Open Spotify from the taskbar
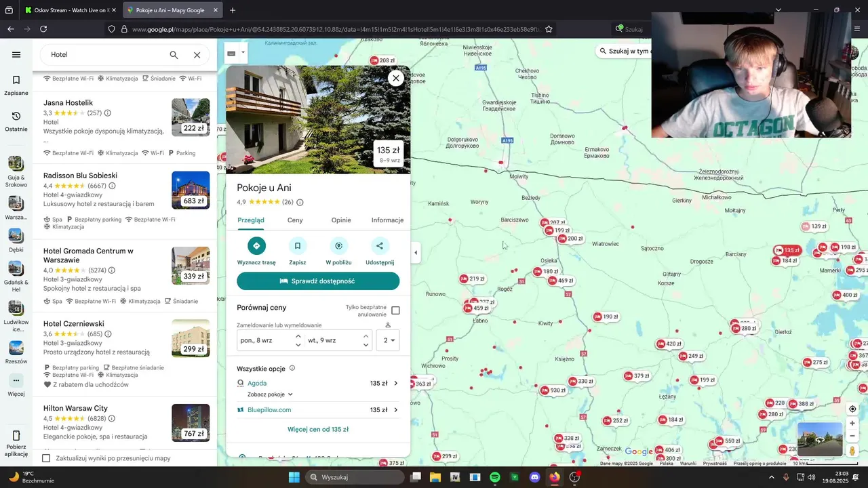The width and height of the screenshot is (868, 488). (x=495, y=477)
